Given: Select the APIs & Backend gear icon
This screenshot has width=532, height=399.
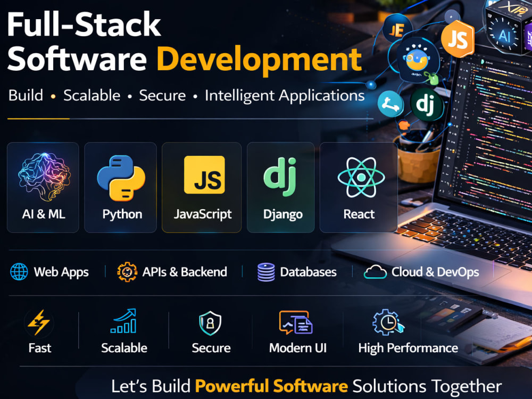Looking at the screenshot, I should click(x=127, y=272).
